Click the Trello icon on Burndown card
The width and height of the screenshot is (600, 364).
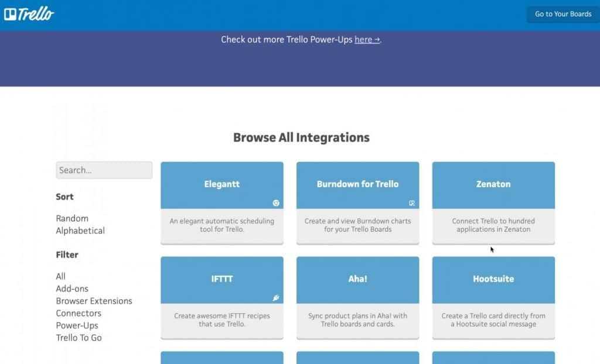click(412, 203)
